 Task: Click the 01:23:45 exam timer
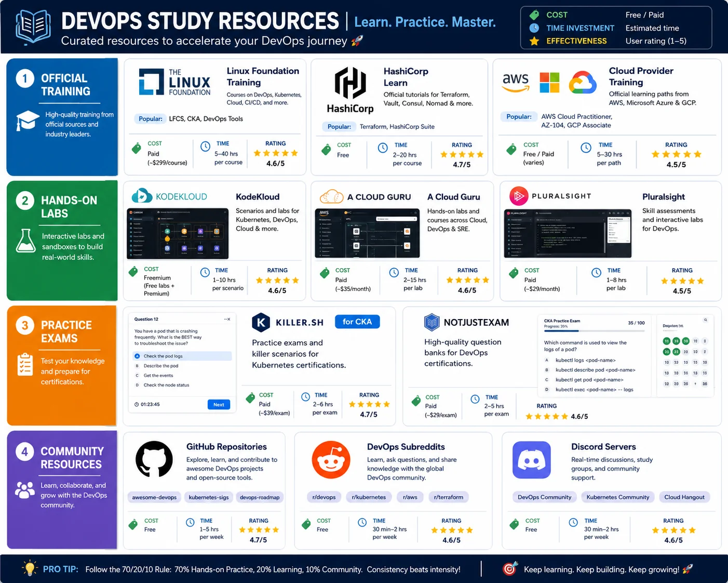pyautogui.click(x=147, y=404)
